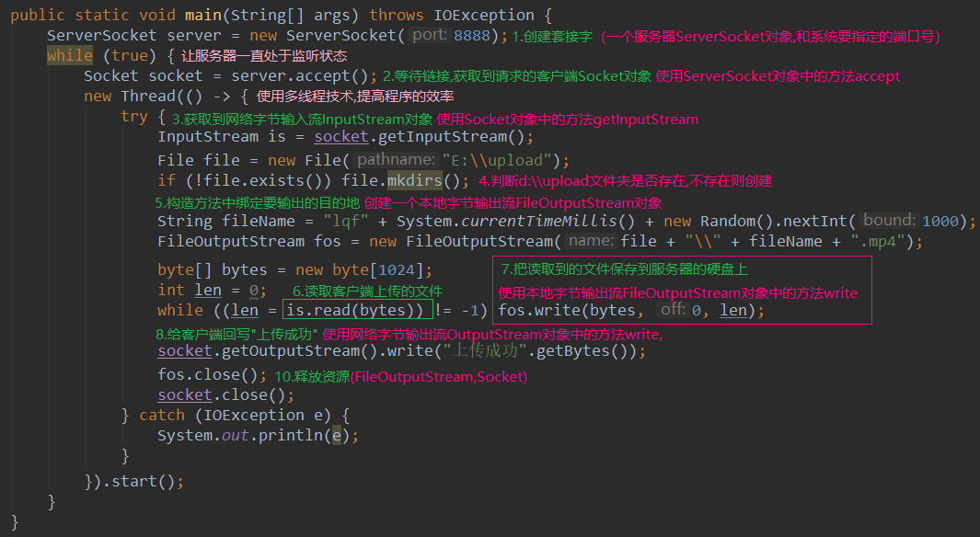Click the buffer size 1024

click(397, 269)
